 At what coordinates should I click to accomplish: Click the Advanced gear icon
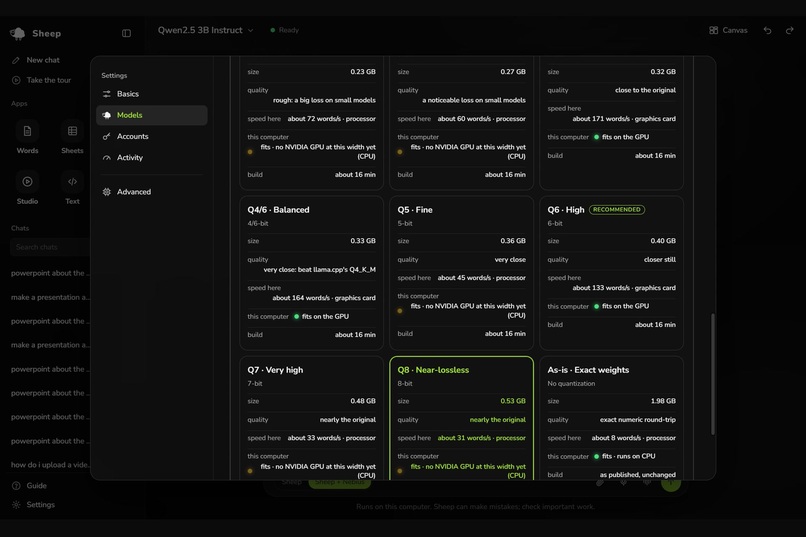coord(107,192)
